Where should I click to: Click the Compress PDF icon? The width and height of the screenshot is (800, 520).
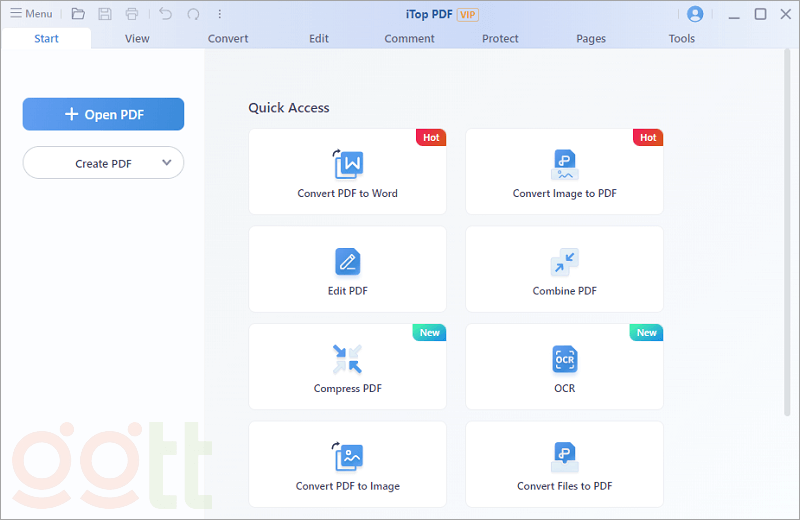(x=348, y=359)
